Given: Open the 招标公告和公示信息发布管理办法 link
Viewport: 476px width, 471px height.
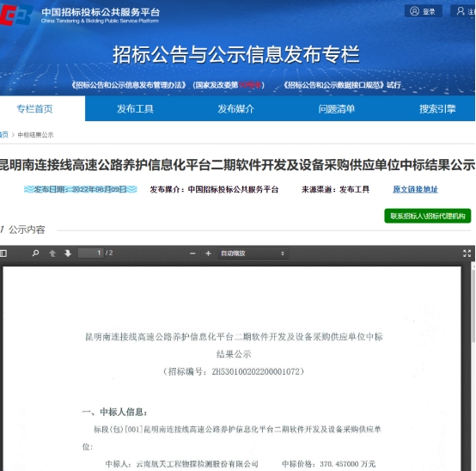Looking at the screenshot, I should pos(129,85).
